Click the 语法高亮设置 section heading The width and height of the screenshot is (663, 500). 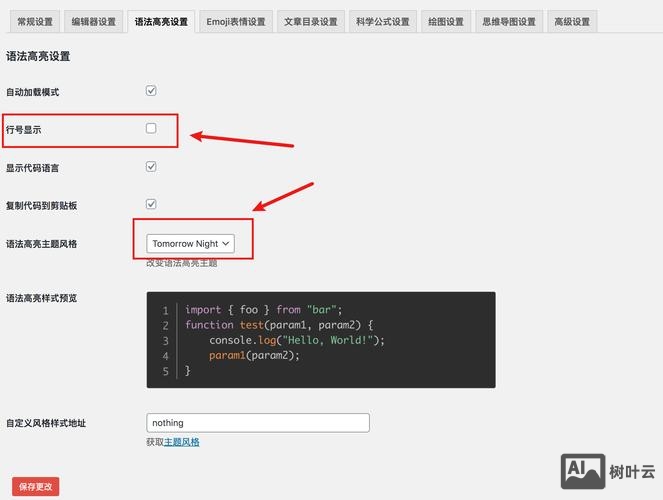tap(38, 56)
